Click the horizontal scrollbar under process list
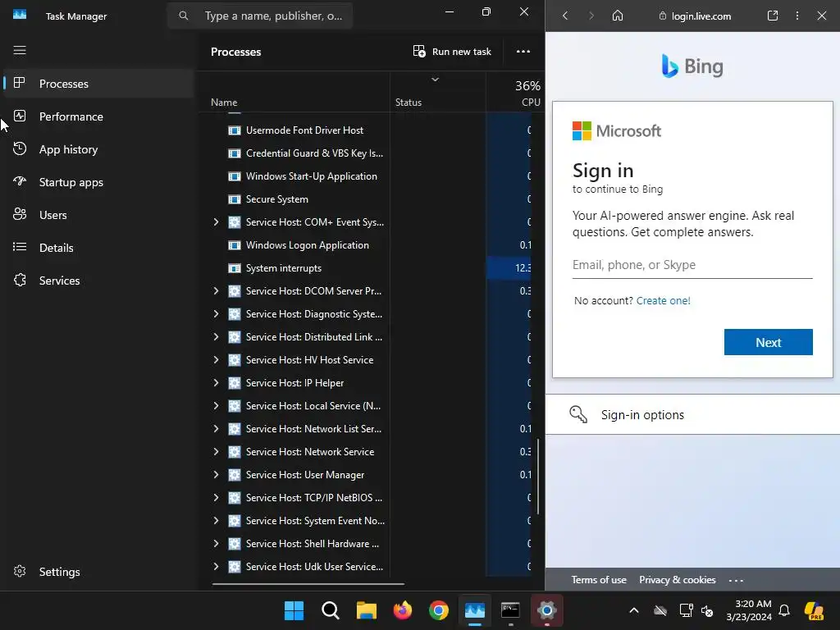Image resolution: width=840 pixels, height=630 pixels. point(308,584)
